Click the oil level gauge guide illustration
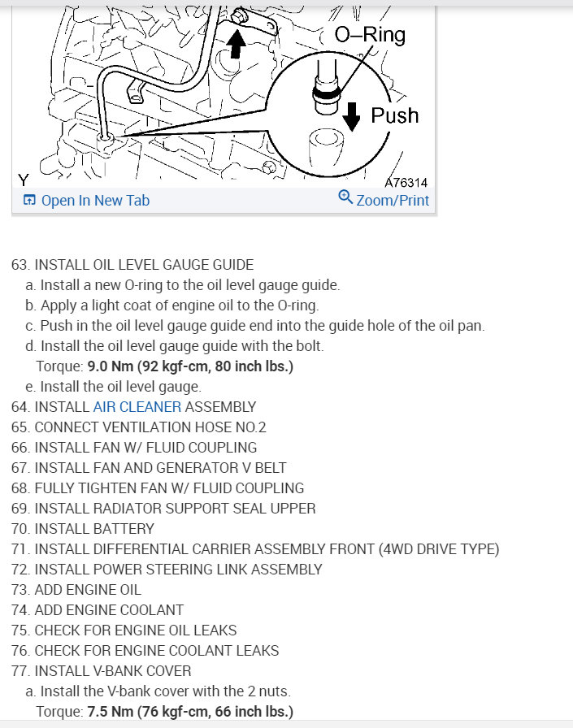Viewport: 573px width, 728px height. pyautogui.click(x=224, y=93)
